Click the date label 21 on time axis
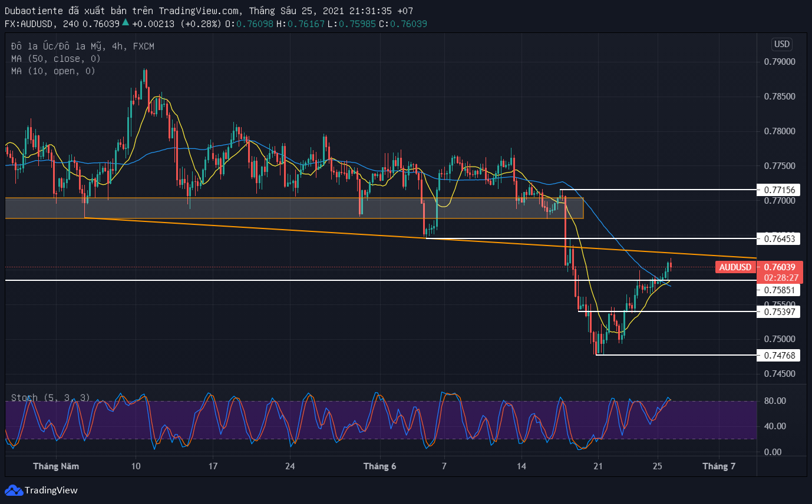 598,466
